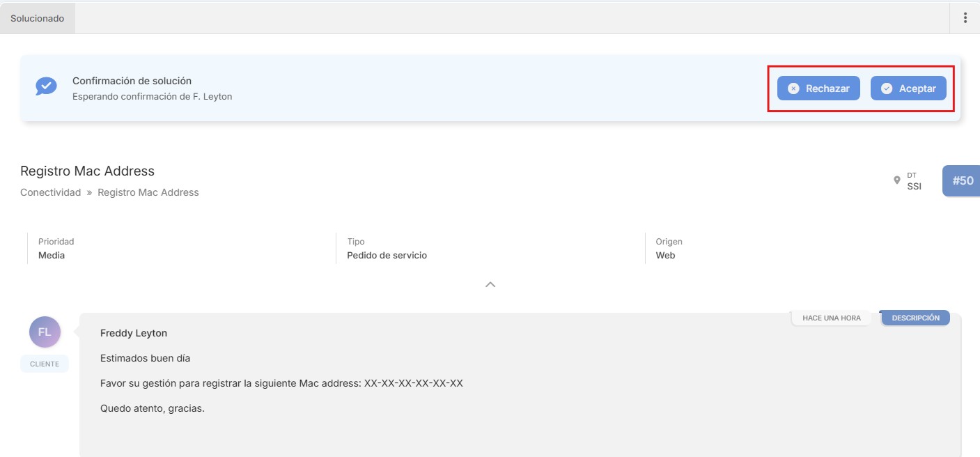
Task: Open the Conectividad breadcrumb link
Action: point(51,192)
